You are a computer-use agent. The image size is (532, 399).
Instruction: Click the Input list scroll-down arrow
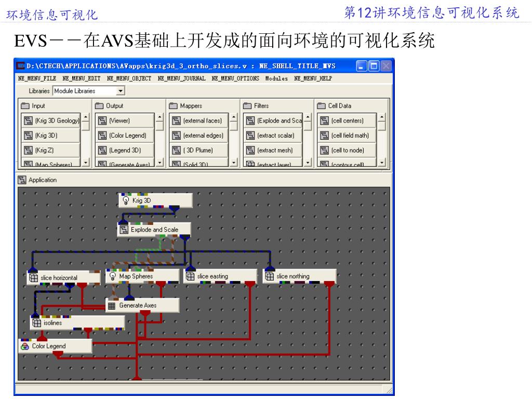point(86,163)
